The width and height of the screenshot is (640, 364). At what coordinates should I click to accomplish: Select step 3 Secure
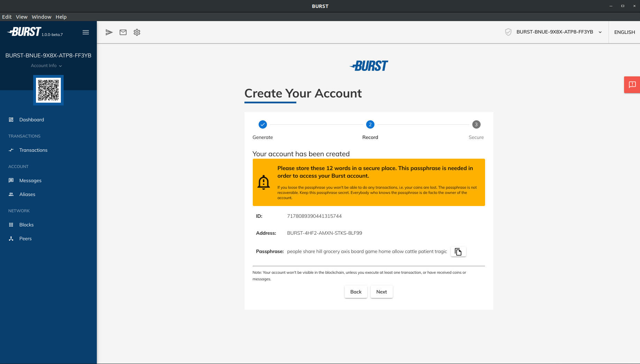click(x=476, y=130)
